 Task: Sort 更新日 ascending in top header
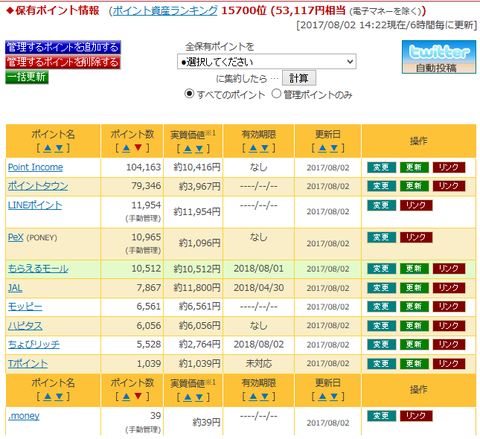click(x=322, y=148)
